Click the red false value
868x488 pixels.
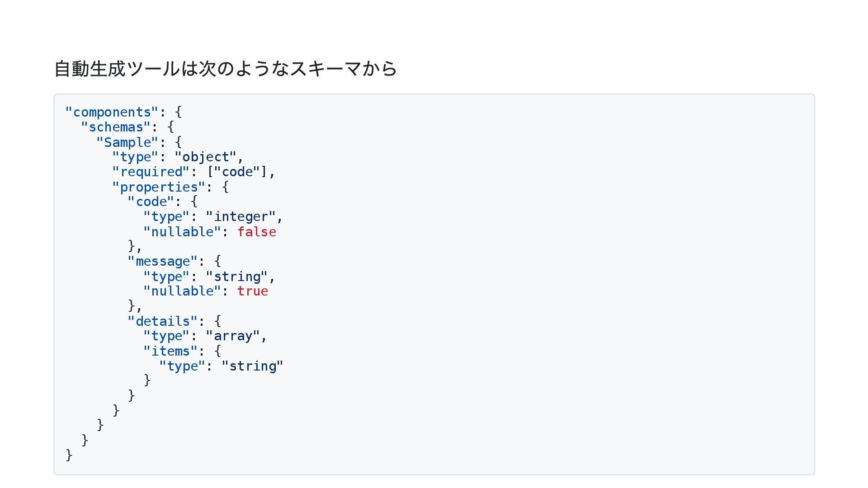pyautogui.click(x=256, y=232)
